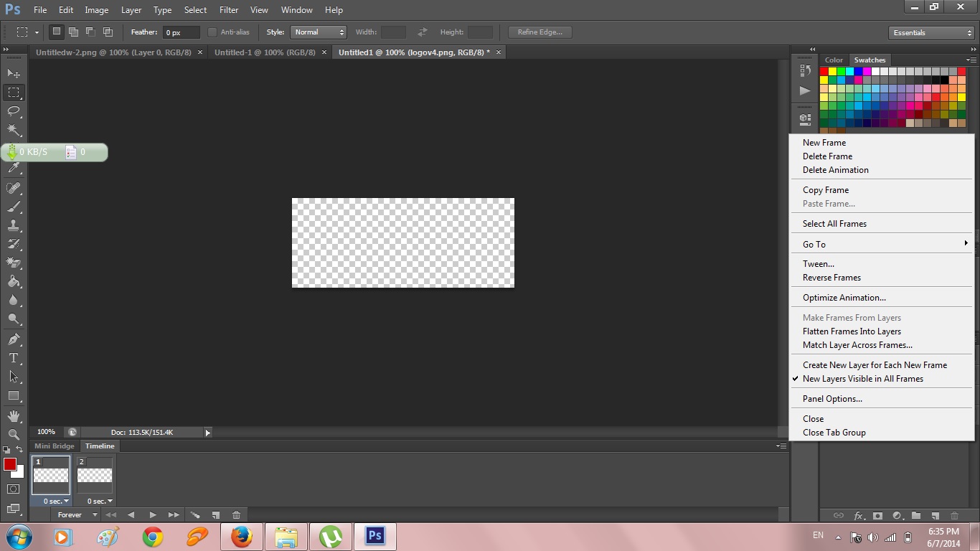980x551 pixels.
Task: Select the Path Selection tool
Action: (x=14, y=376)
